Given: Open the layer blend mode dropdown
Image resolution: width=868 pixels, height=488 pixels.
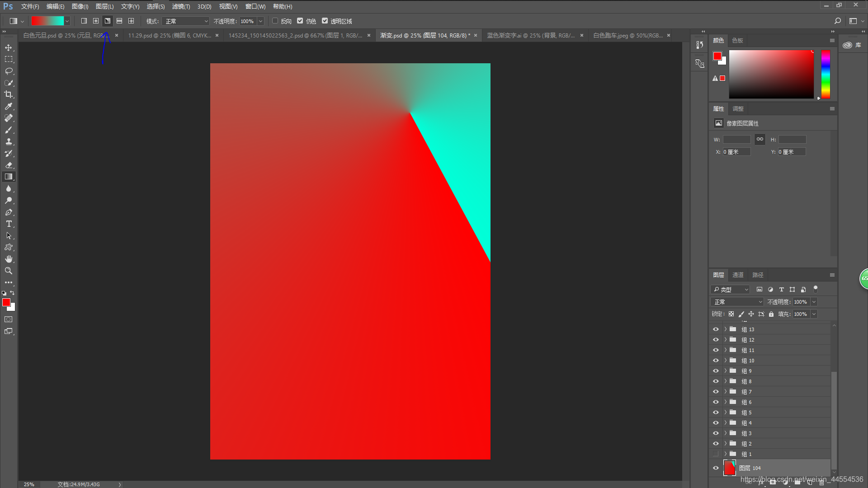Looking at the screenshot, I should [737, 302].
